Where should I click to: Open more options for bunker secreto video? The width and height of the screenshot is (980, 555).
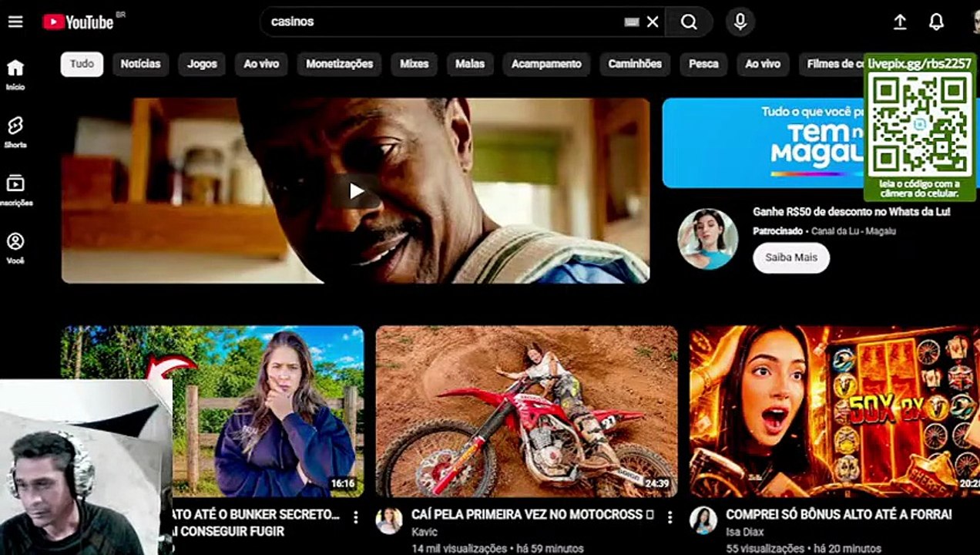[355, 516]
